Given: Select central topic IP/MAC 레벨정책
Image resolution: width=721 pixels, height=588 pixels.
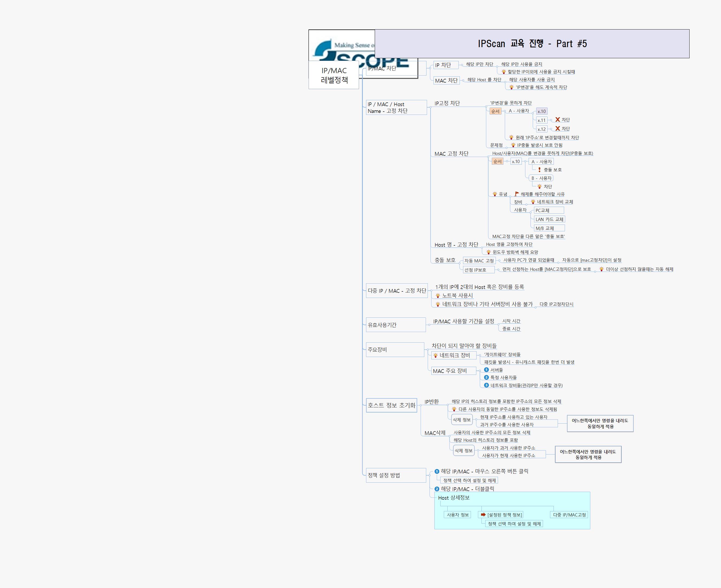Looking at the screenshot, I should pyautogui.click(x=334, y=75).
